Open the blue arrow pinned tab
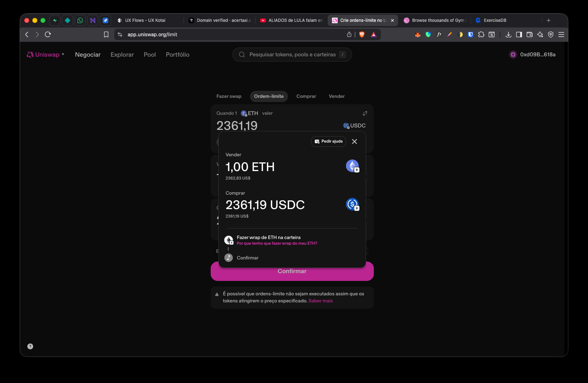Viewport: 588px width, 383px height. click(x=106, y=20)
